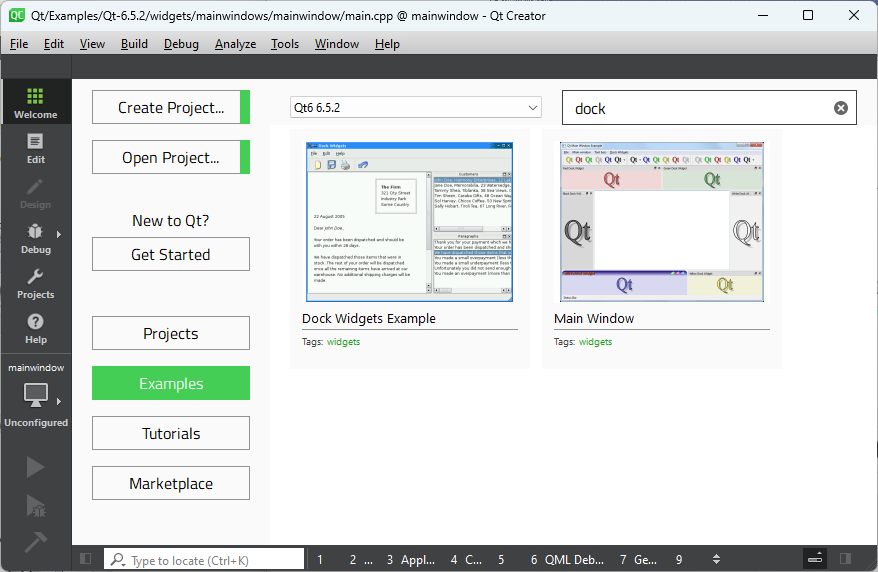Viewport: 878px width, 572px height.
Task: Toggle the progress details button
Action: click(815, 559)
